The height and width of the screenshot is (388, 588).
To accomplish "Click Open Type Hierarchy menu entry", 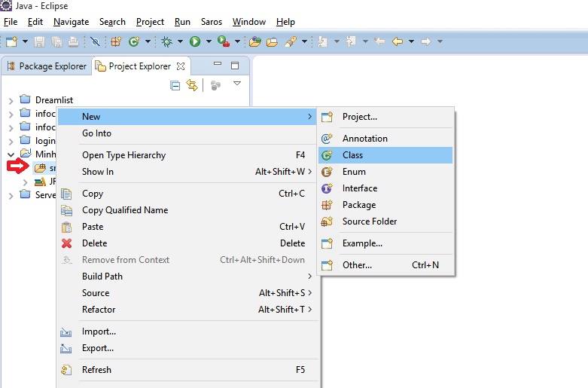I will point(187,155).
